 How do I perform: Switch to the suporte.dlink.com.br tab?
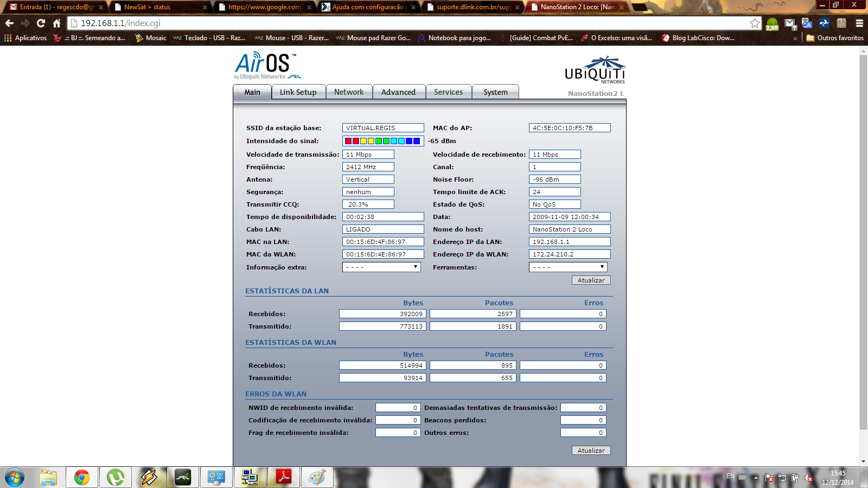pos(473,7)
